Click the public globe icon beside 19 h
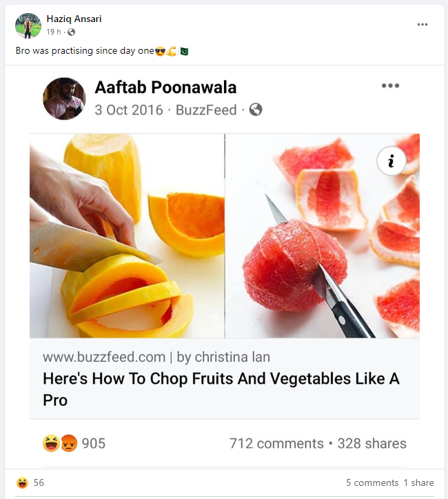Image resolution: width=448 pixels, height=499 pixels. point(71,32)
